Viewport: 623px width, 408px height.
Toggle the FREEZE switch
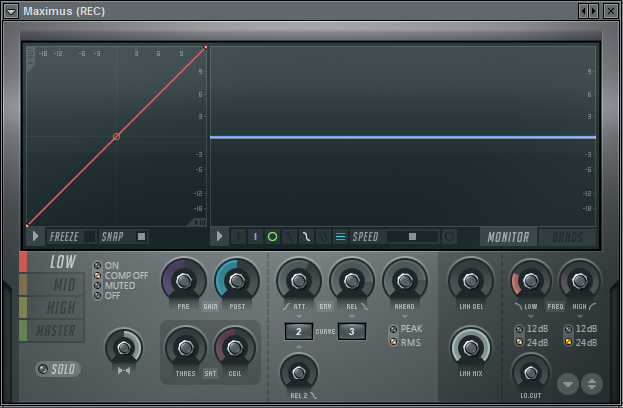click(72, 237)
